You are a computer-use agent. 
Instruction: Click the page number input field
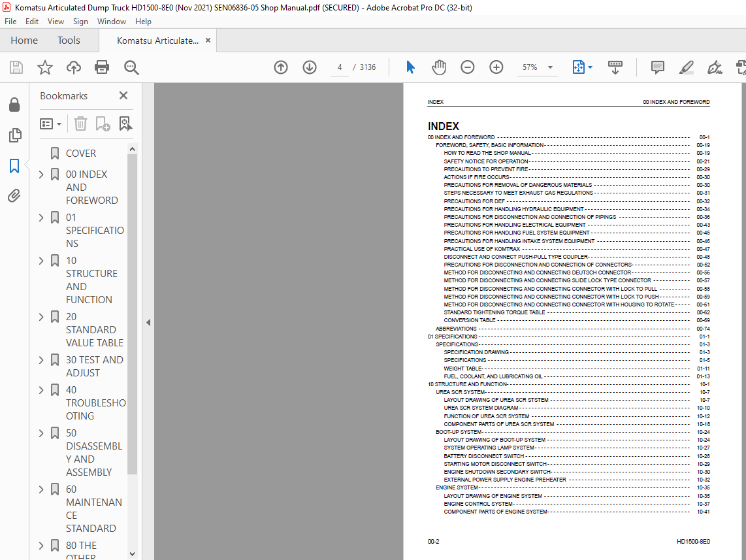[x=340, y=67]
